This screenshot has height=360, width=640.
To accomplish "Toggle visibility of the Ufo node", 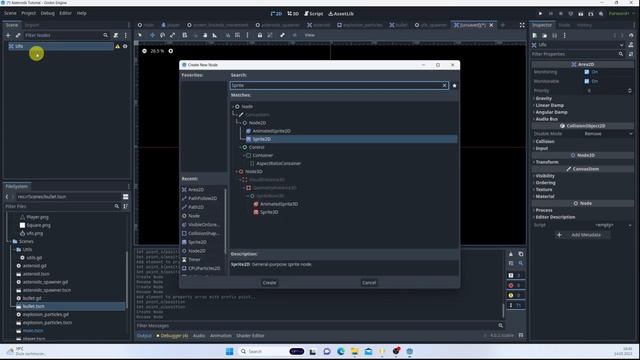I will coord(125,47).
